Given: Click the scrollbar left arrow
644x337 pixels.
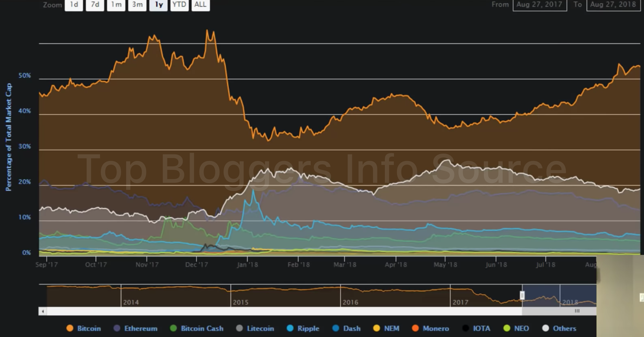Looking at the screenshot, I should tap(43, 311).
